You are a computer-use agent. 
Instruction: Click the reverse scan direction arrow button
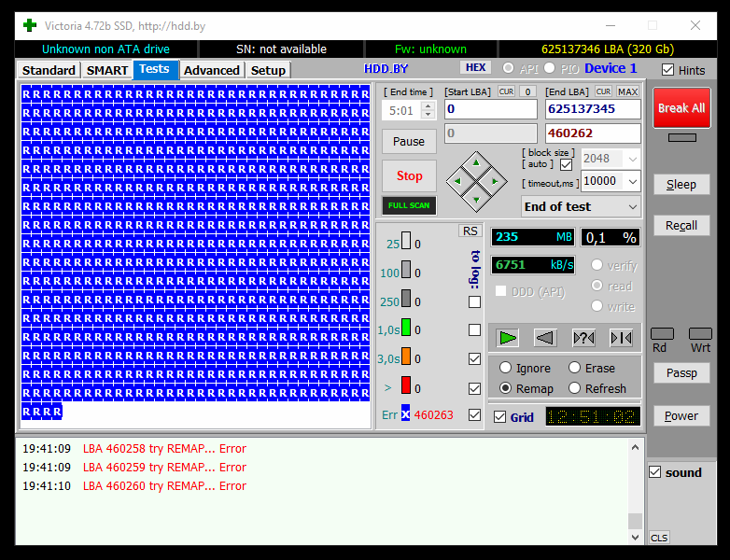pyautogui.click(x=545, y=337)
